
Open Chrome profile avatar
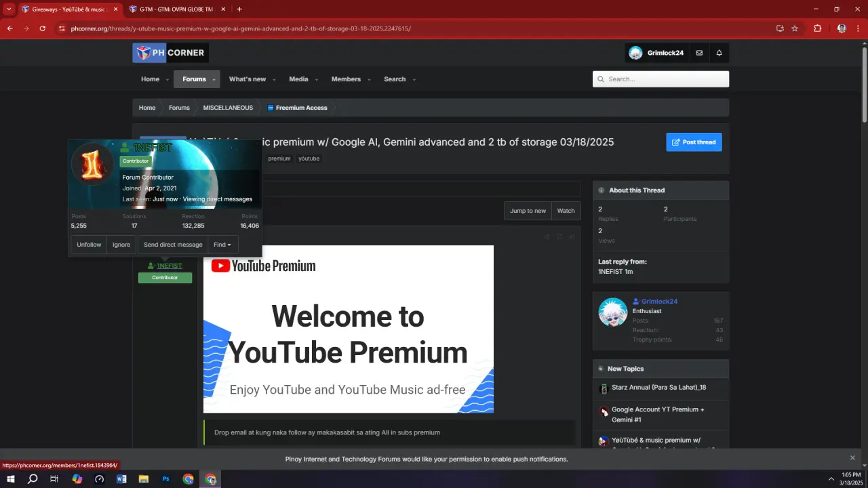842,28
